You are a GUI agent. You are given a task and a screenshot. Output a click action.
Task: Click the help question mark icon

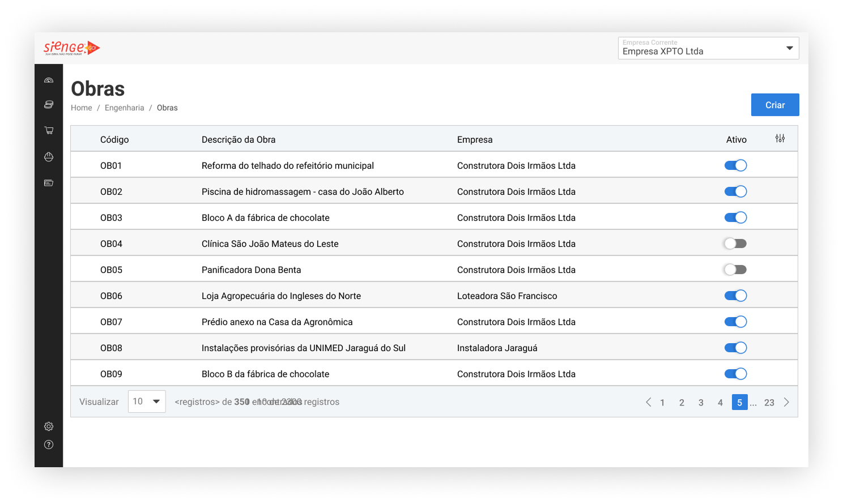[x=49, y=445]
